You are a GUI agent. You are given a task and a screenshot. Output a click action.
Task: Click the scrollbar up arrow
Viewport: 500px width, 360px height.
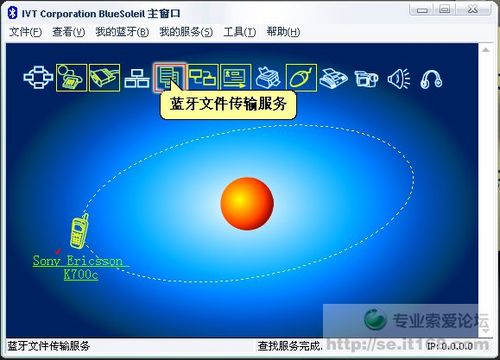point(486,50)
